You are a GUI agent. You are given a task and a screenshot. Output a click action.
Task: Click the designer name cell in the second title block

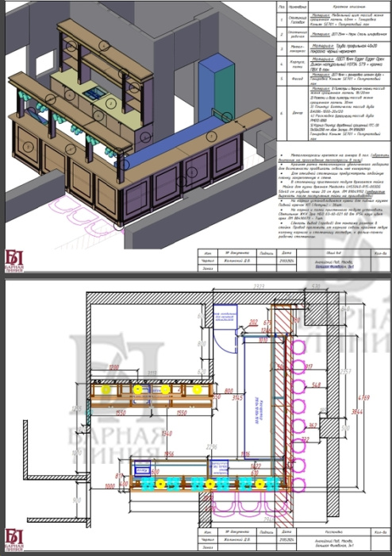pyautogui.click(x=236, y=539)
